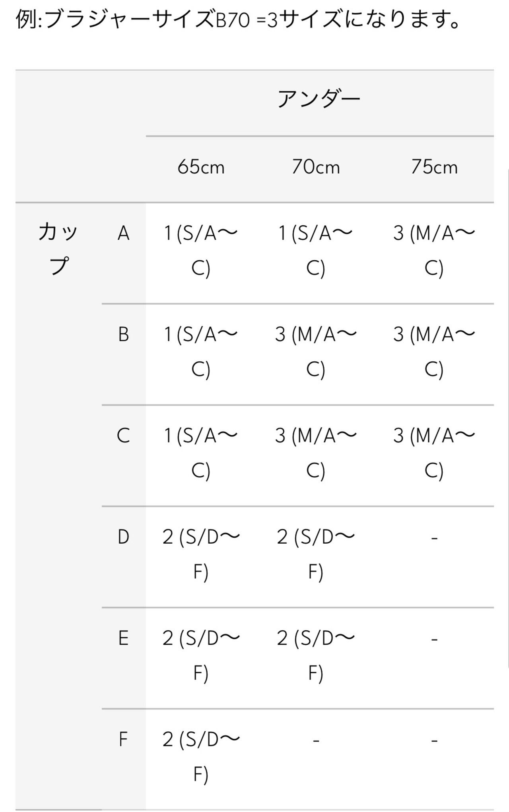509x812 pixels.
Task: Click the dash cell for F cup 70cm
Action: point(316,740)
